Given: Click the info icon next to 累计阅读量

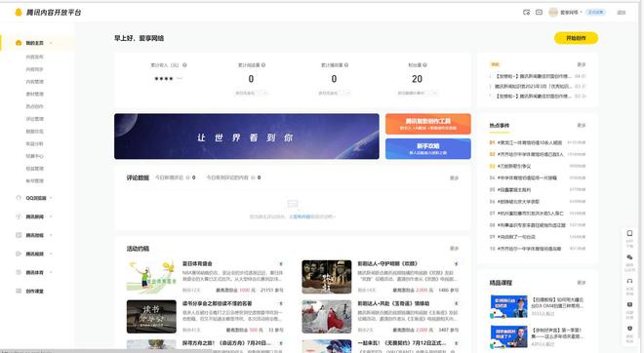Looking at the screenshot, I should 263,65.
